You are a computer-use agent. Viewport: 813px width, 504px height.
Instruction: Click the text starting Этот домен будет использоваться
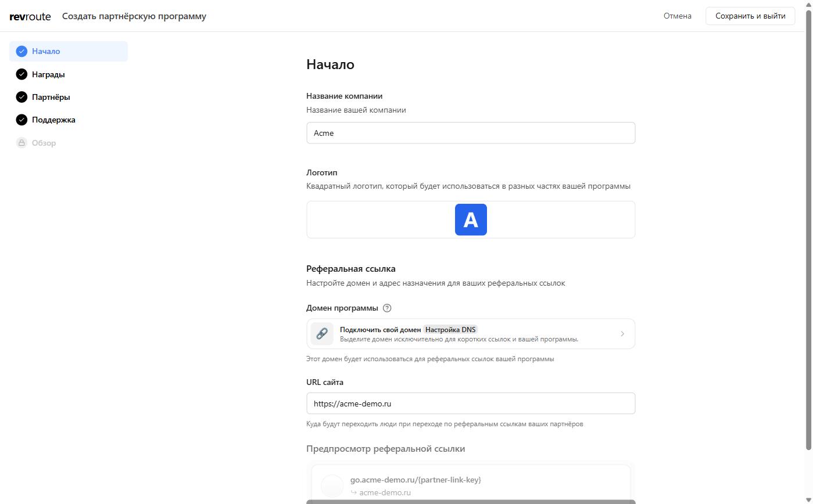click(x=430, y=359)
